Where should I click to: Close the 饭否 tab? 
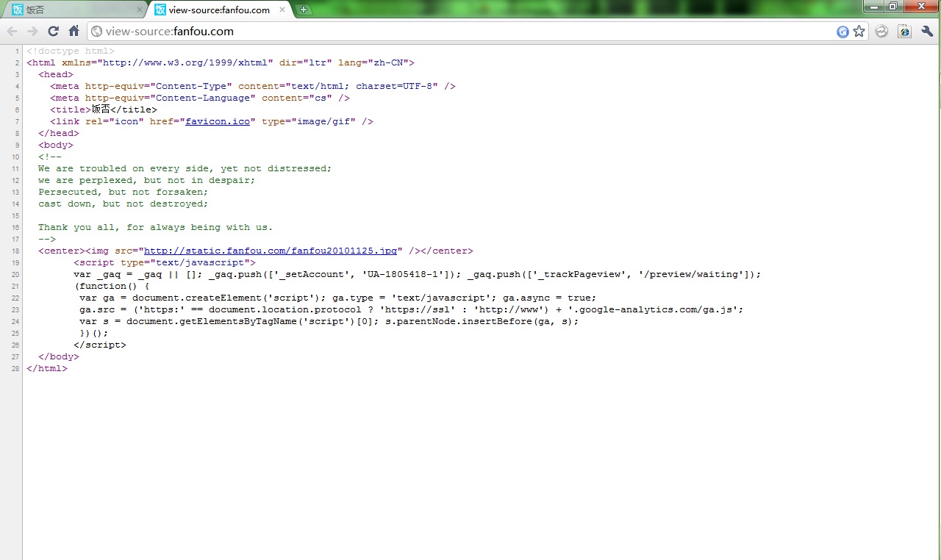point(139,10)
